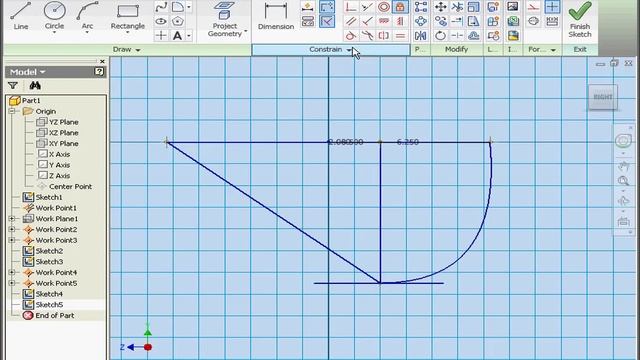Click the Circular Pattern icon
Screen dimensions: 640x360
pos(420,21)
